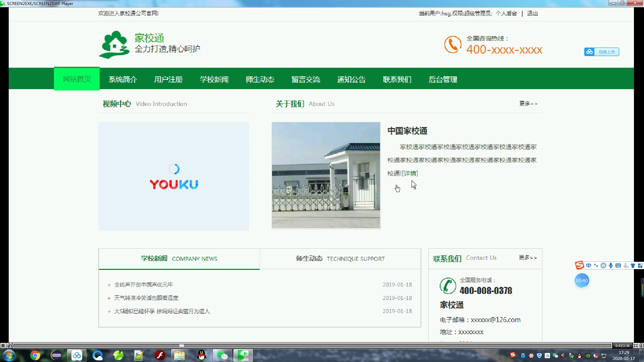Open Baidu Netdisk taskbar icon
Screen dimensions: 644x362
(x=77, y=355)
